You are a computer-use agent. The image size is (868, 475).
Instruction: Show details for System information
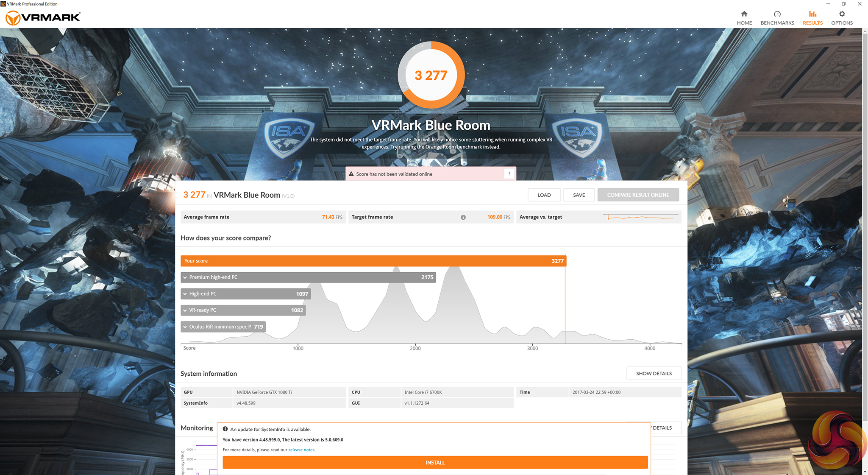coord(654,374)
